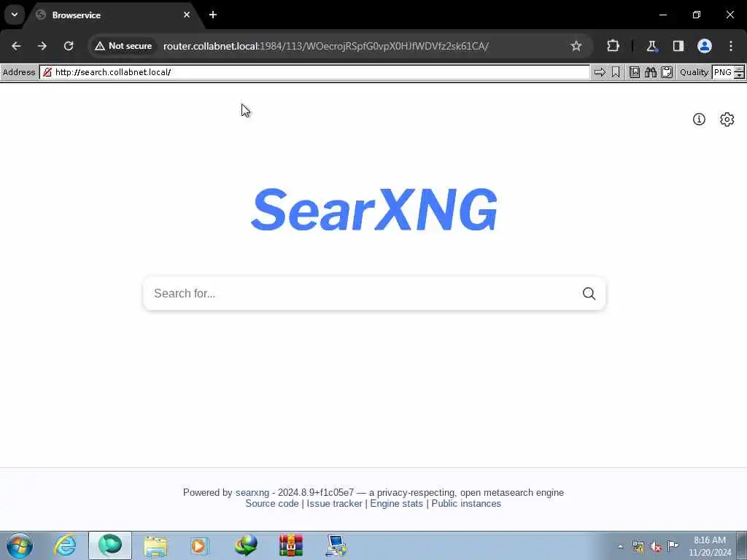747x560 pixels.
Task: Click the SearXNG logo
Action: [374, 209]
